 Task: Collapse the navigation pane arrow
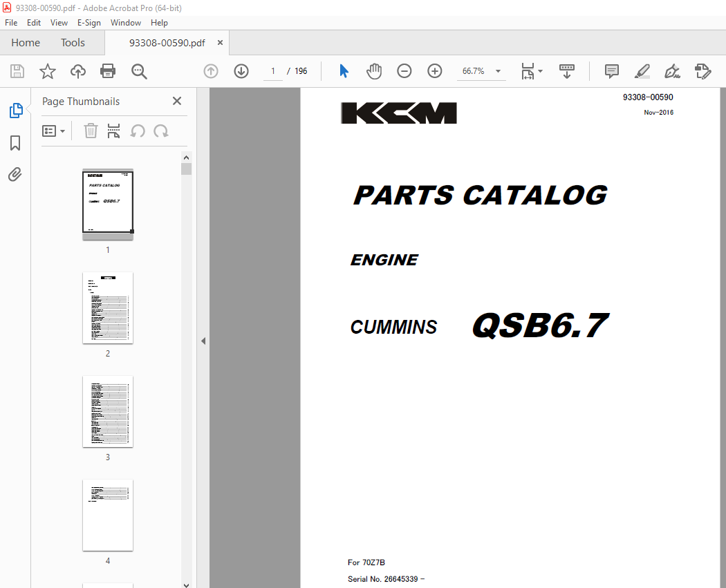(203, 341)
